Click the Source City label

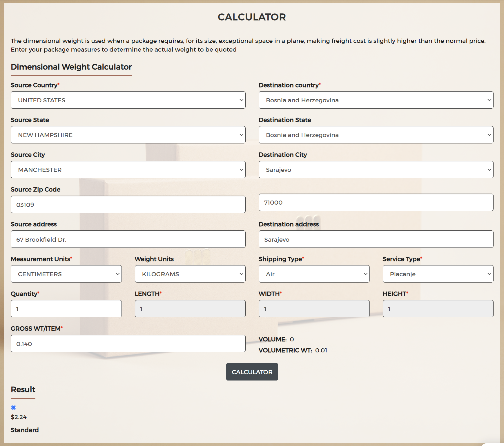[x=28, y=155]
